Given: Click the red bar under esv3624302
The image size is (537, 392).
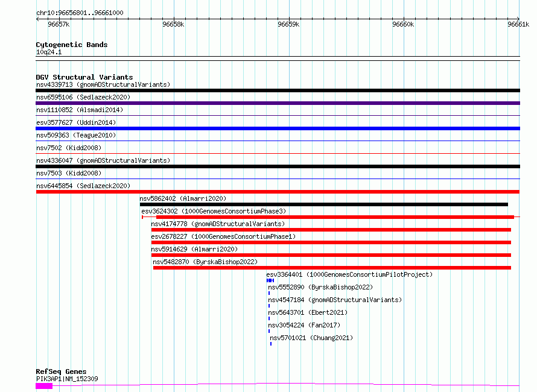Looking at the screenshot, I should click(x=335, y=217).
